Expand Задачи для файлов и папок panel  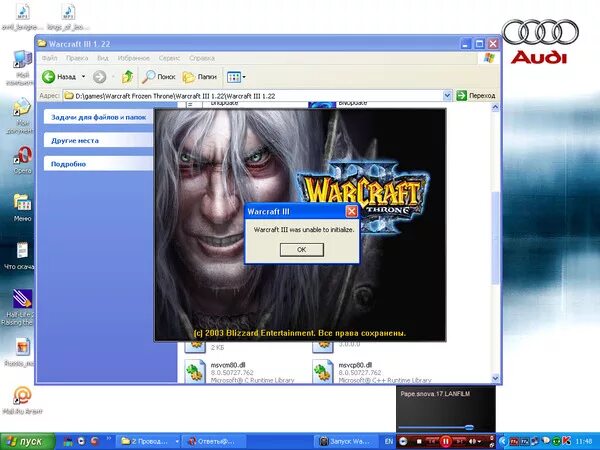pyautogui.click(x=99, y=117)
